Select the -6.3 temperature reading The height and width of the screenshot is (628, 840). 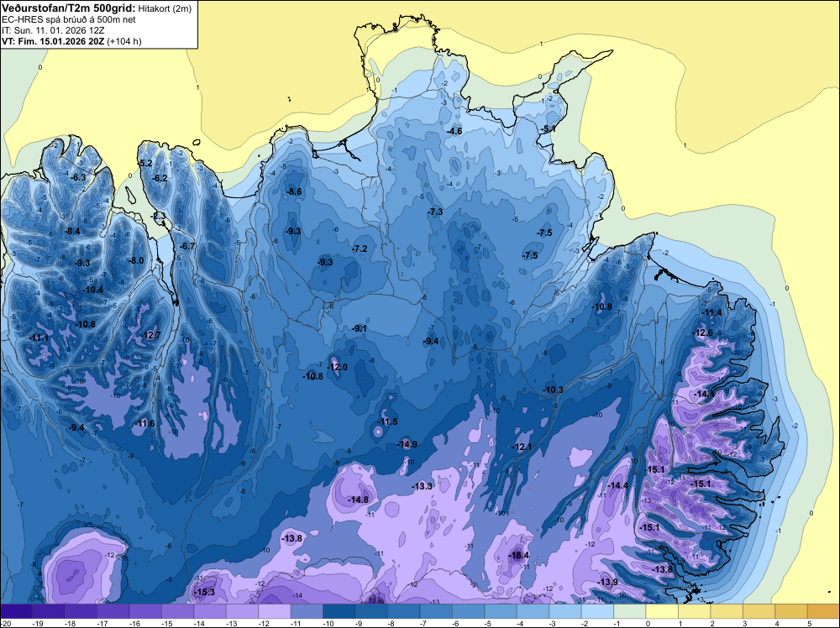[x=78, y=177]
